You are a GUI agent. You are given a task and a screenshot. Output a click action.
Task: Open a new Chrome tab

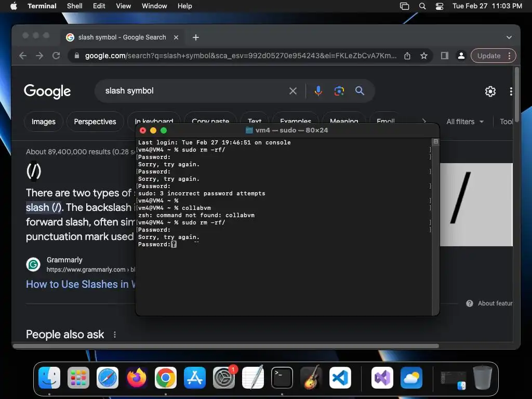click(x=196, y=37)
